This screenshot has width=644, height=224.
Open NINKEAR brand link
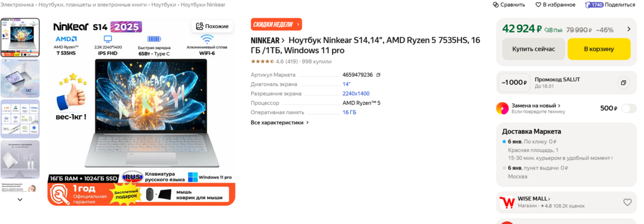pos(268,40)
